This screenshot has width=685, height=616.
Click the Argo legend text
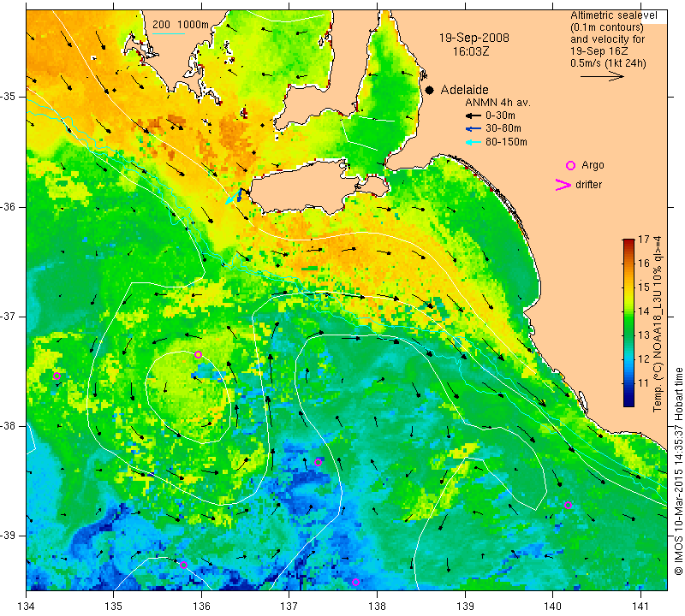point(593,165)
